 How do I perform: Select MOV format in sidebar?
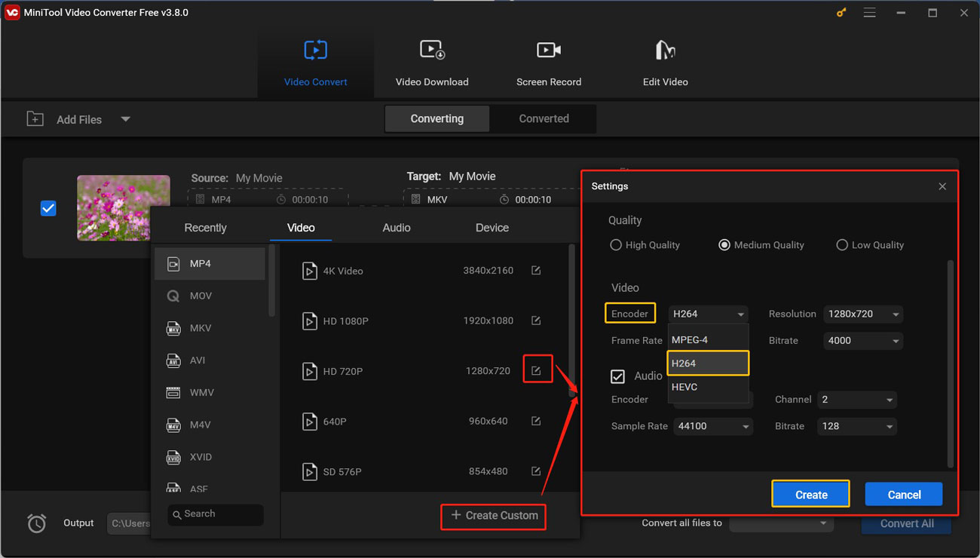tap(210, 296)
